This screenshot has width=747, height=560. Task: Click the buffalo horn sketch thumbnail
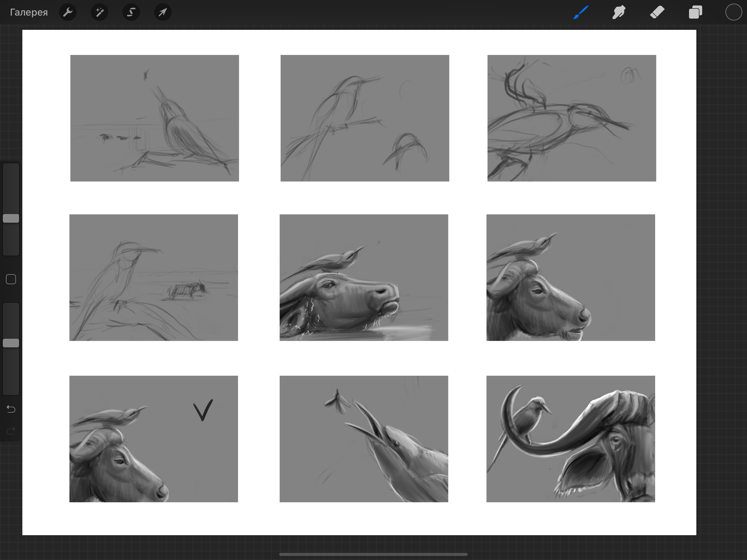pos(570,439)
